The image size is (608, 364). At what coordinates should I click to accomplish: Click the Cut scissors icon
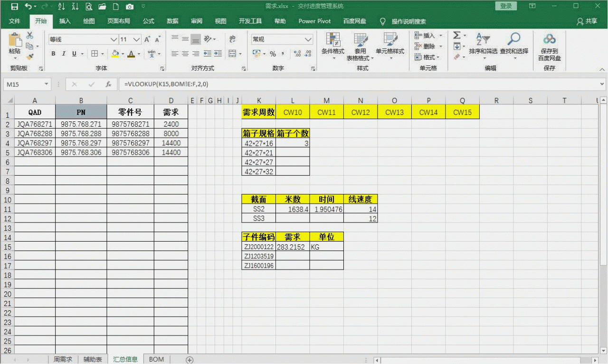pos(29,36)
